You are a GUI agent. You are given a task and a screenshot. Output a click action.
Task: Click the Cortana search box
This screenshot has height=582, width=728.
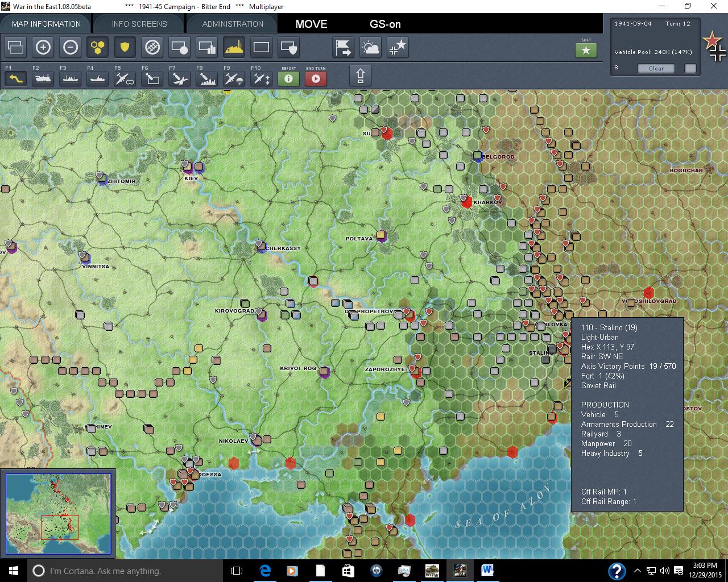(125, 571)
